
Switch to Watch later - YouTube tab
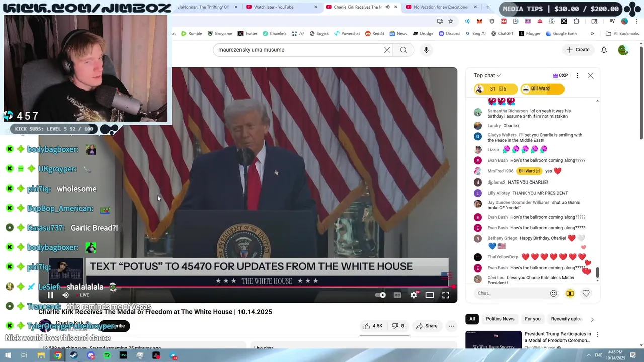(282, 7)
